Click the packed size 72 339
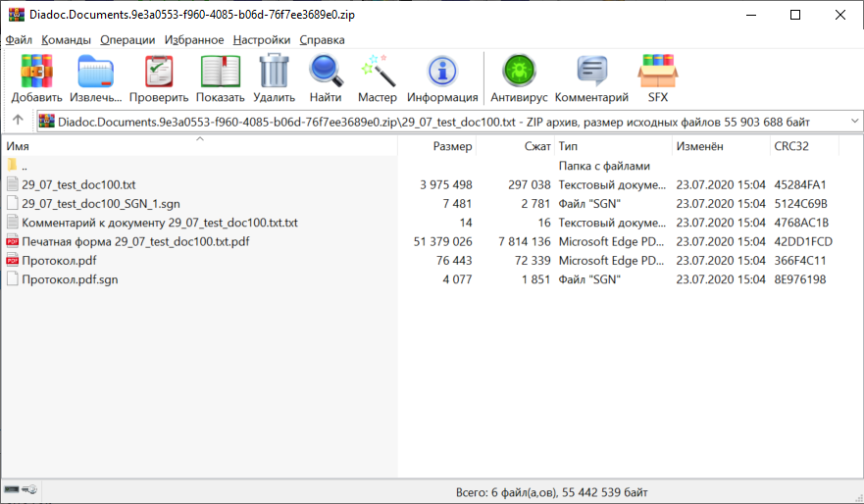The height and width of the screenshot is (504, 864). tap(533, 260)
